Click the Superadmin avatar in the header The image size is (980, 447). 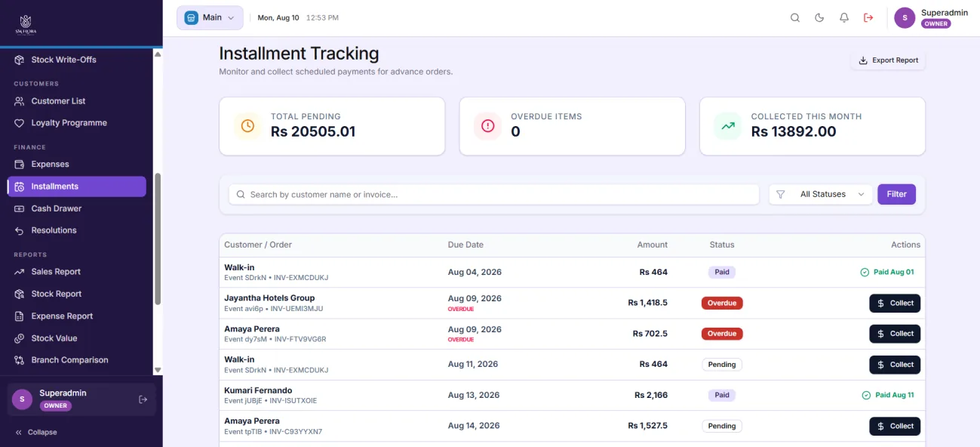pos(905,18)
